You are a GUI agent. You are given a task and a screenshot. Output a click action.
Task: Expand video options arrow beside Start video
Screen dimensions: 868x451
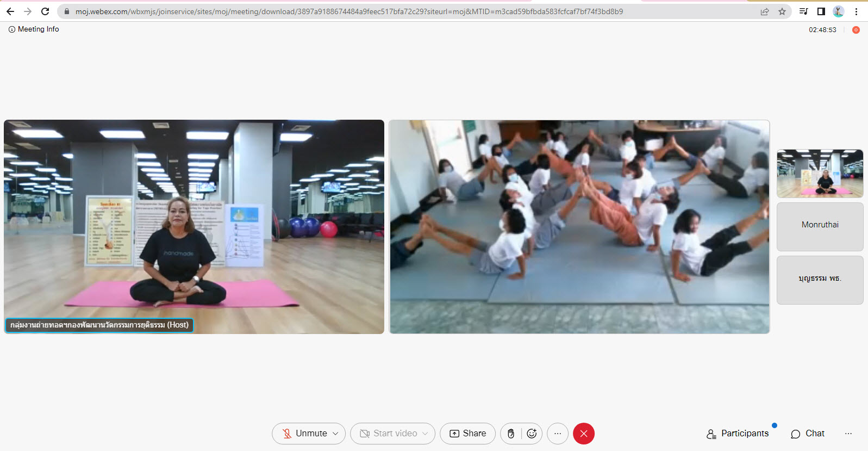pyautogui.click(x=425, y=434)
